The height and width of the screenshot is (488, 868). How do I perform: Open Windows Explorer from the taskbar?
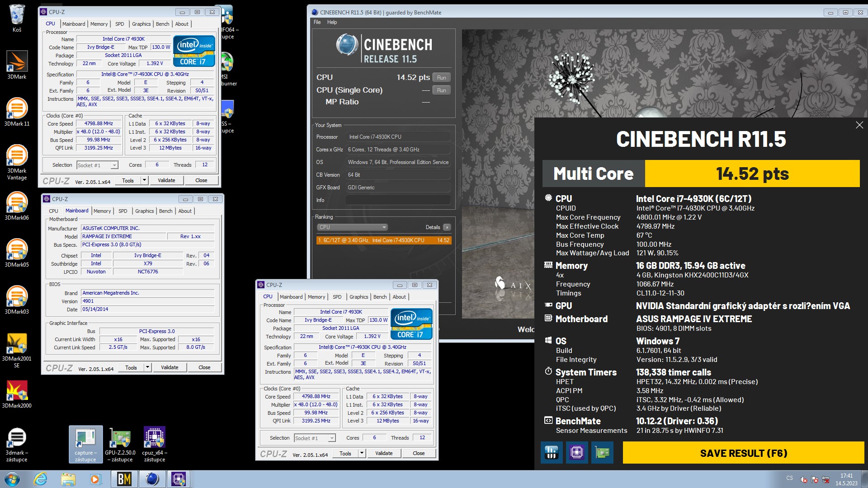pyautogui.click(x=68, y=479)
